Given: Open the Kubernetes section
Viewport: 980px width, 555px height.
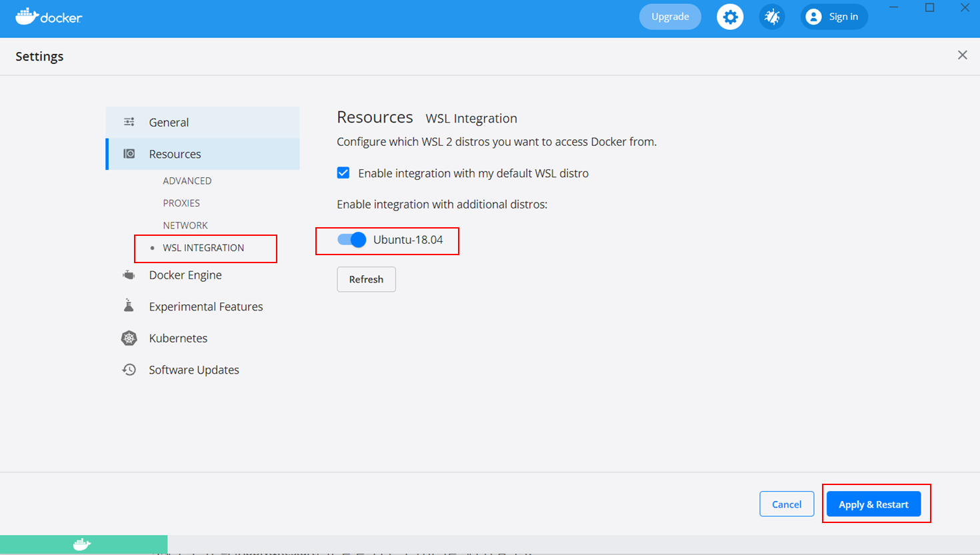Looking at the screenshot, I should click(x=178, y=338).
